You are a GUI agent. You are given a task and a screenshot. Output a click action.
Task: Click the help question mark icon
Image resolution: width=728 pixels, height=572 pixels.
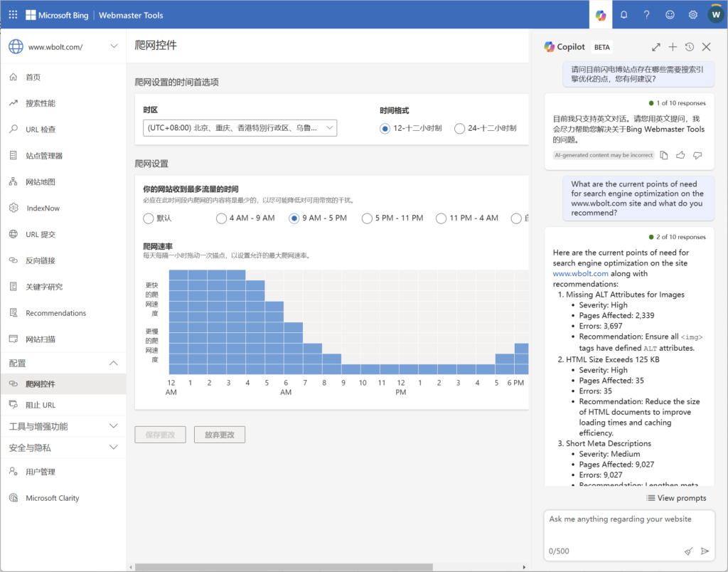[646, 14]
